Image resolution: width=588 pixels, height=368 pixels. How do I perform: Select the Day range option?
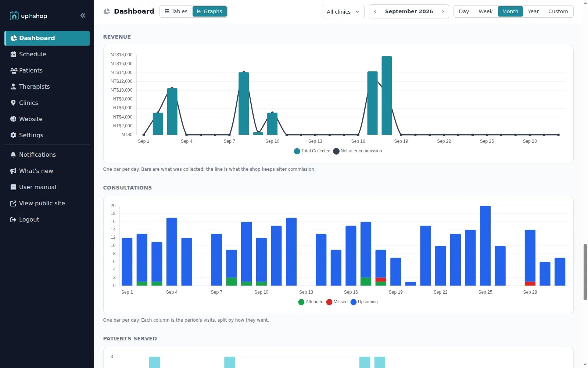coord(464,11)
